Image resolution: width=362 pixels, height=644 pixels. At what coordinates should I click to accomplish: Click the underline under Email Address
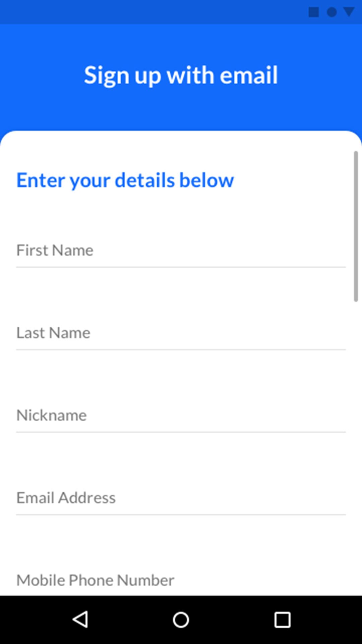point(181,515)
